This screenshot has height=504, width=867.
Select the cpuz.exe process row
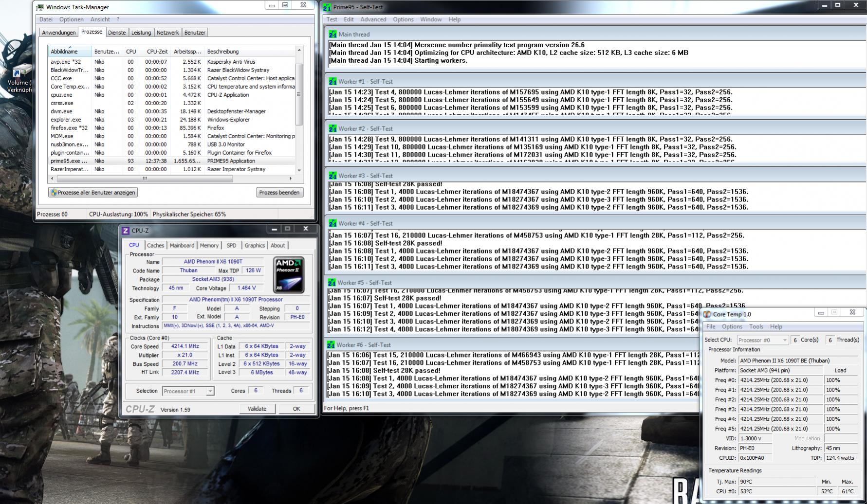(x=172, y=95)
